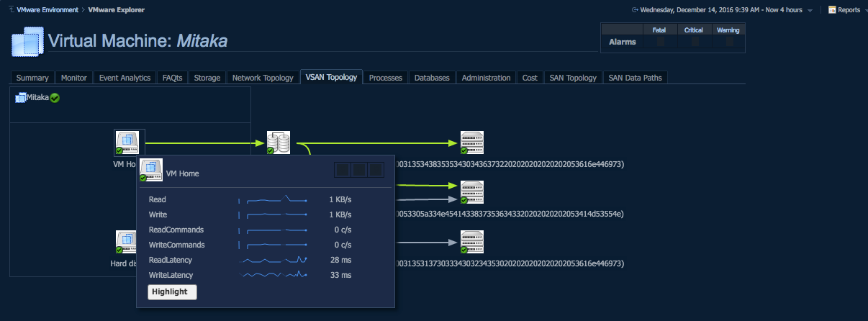The width and height of the screenshot is (868, 321).
Task: Select the VM Home node in topology
Action: 127,143
